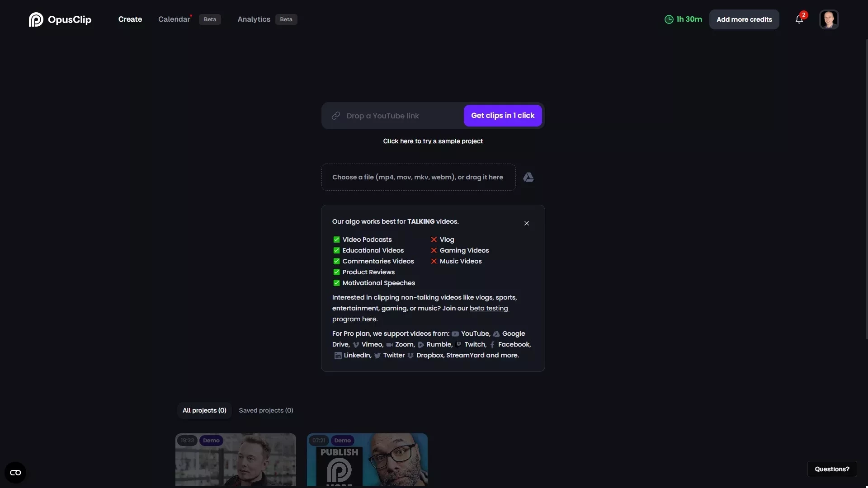This screenshot has width=868, height=488.
Task: Click the Gaming Videos label
Action: pyautogui.click(x=464, y=250)
